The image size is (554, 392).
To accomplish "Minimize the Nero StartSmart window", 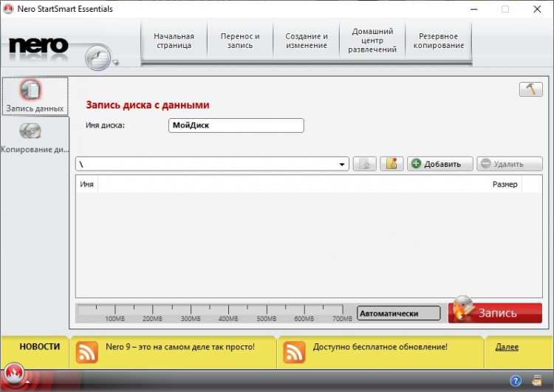I will coord(473,9).
